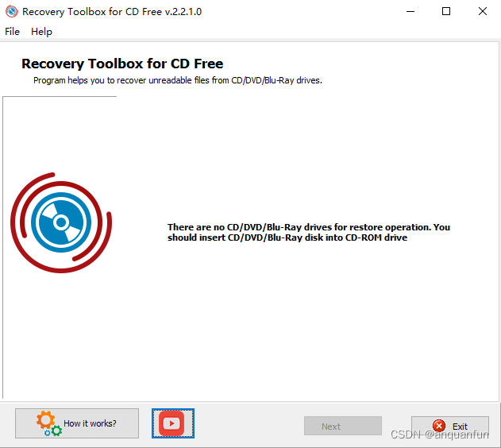Maximize the Recovery Toolbox window
Screen dimensions: 501x448
[x=446, y=11]
